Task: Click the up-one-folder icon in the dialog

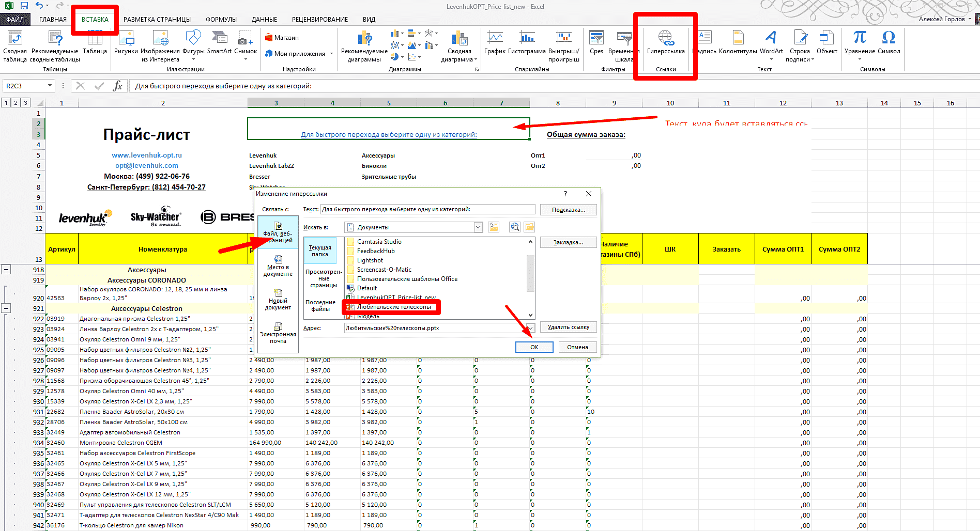Action: (494, 227)
